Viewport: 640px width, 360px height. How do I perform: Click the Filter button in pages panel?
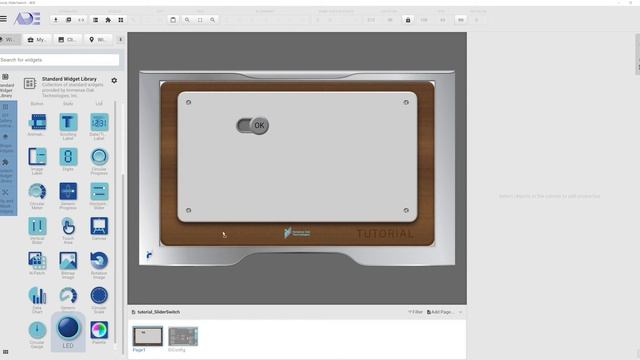(x=416, y=312)
